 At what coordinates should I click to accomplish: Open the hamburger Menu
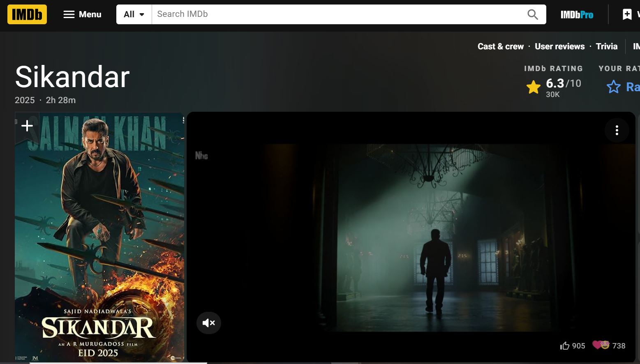[82, 14]
